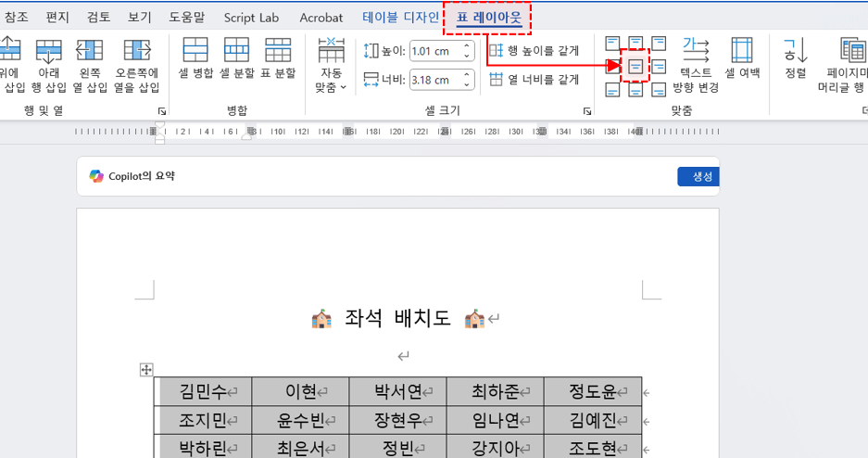Increase row height with up arrow
The width and height of the screenshot is (868, 458).
coord(467,46)
